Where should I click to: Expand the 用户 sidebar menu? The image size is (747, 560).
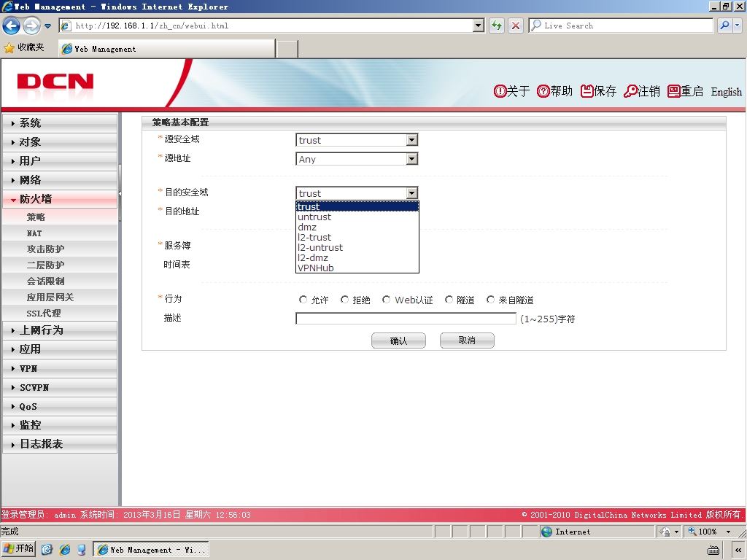(x=60, y=161)
